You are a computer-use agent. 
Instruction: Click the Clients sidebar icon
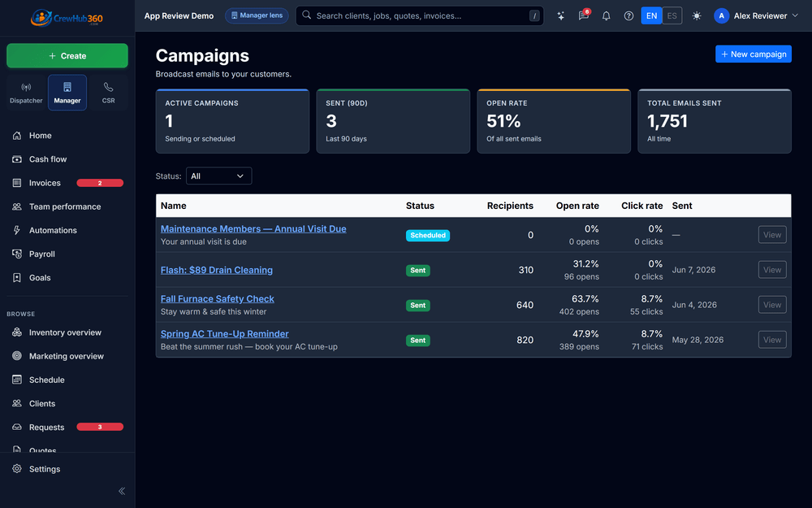(x=17, y=403)
